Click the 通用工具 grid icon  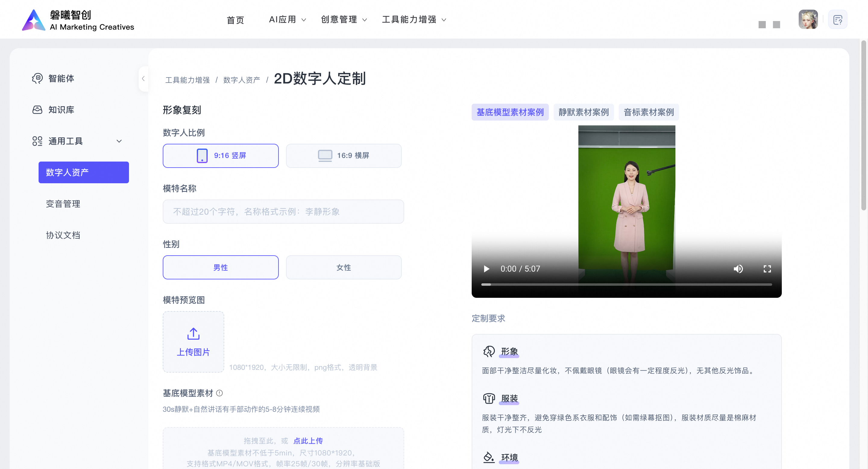pos(37,141)
